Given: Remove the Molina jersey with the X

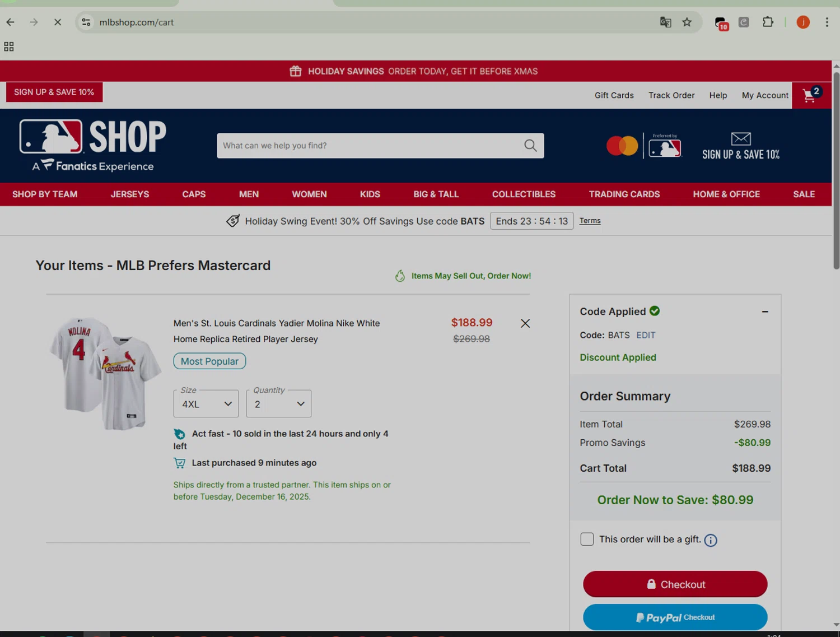Looking at the screenshot, I should point(525,323).
